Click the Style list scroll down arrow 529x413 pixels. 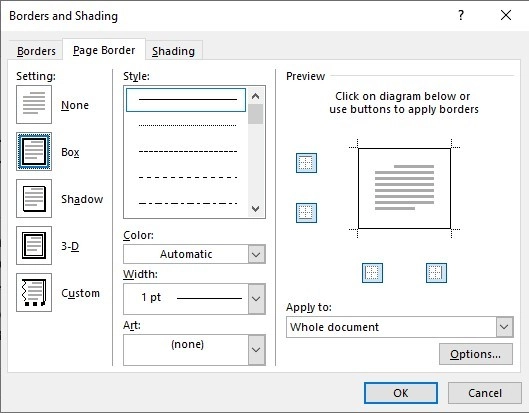click(256, 209)
